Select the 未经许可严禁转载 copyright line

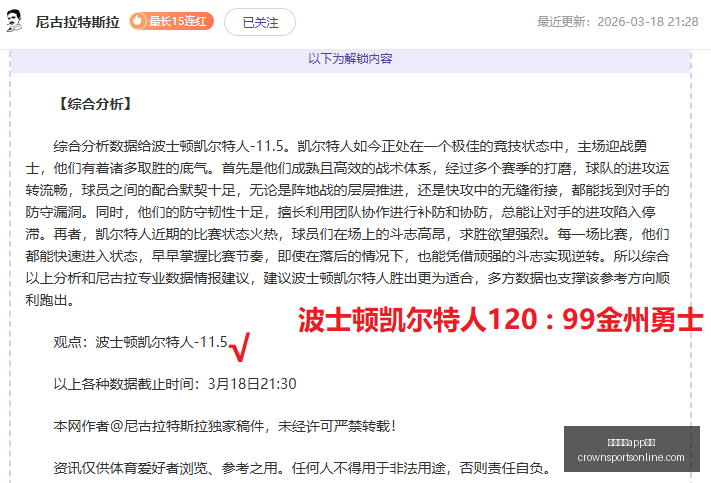(225, 426)
